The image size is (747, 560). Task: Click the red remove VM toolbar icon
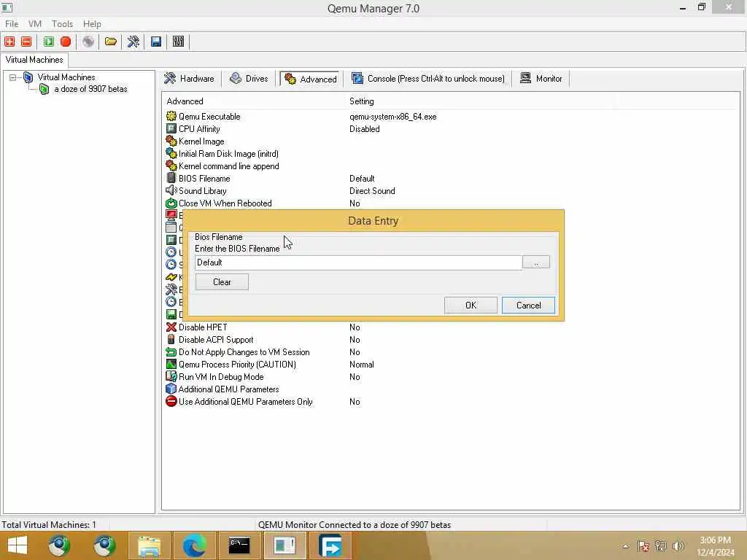pos(27,42)
